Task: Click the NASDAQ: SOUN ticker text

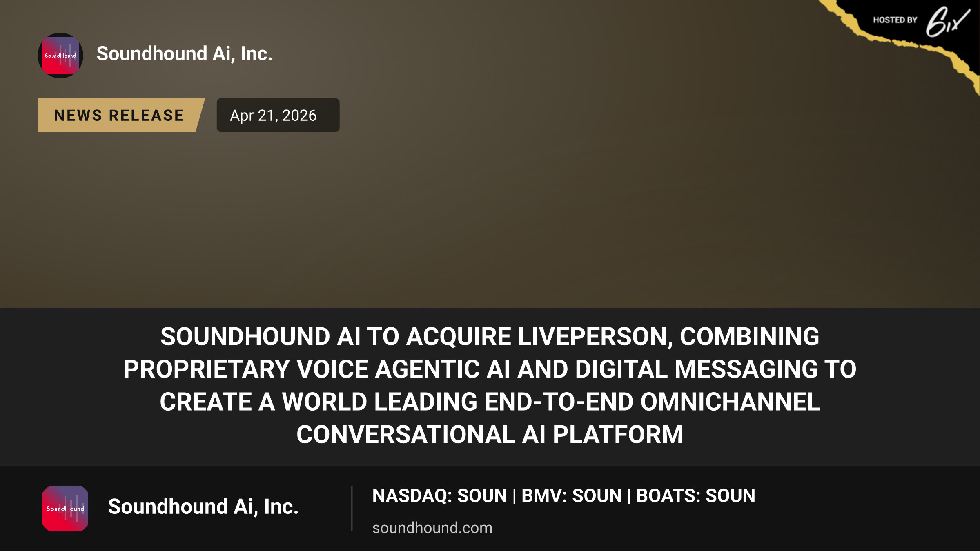Action: [x=440, y=496]
